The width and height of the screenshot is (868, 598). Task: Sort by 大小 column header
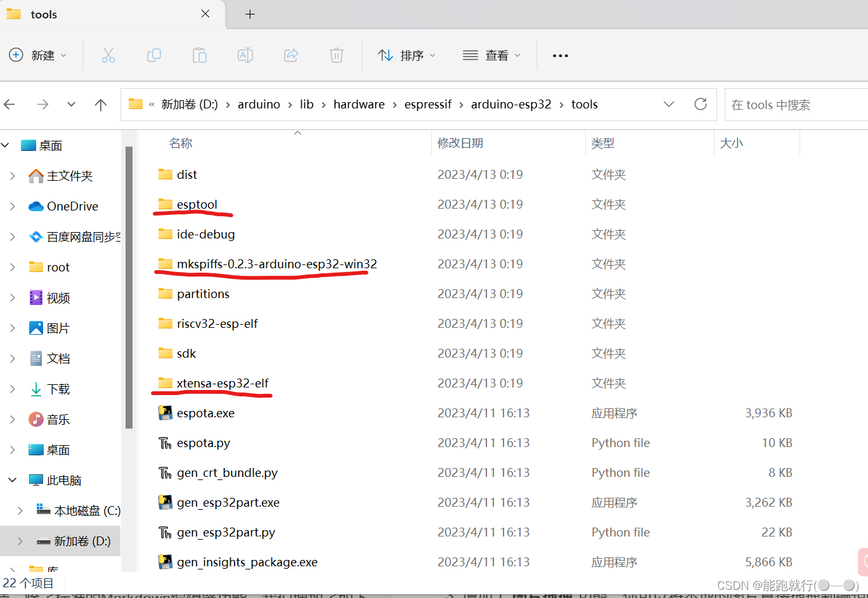732,143
